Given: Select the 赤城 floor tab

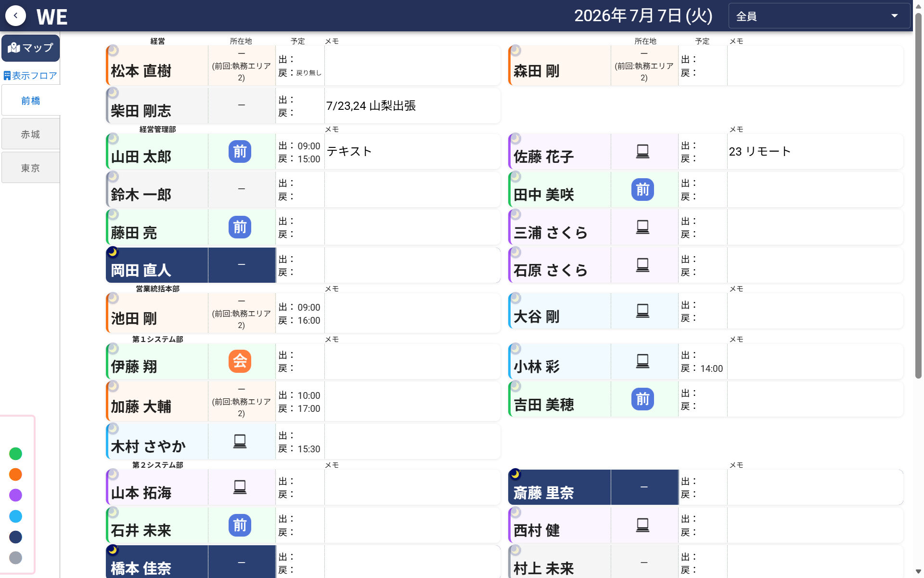Looking at the screenshot, I should point(31,134).
